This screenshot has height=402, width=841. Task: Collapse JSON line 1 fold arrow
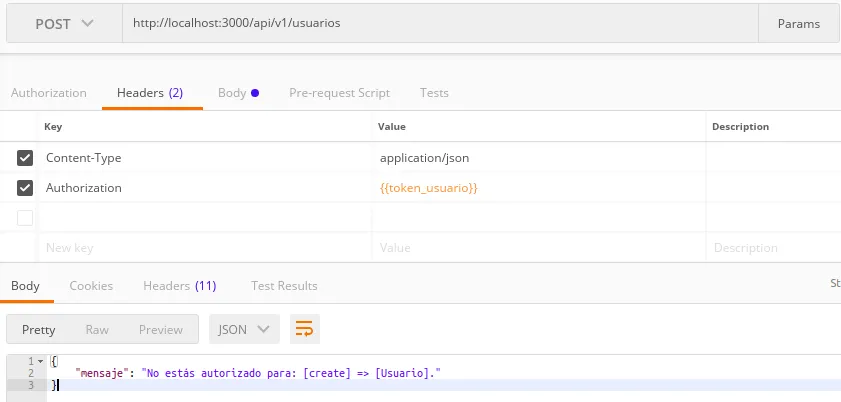pyautogui.click(x=41, y=361)
